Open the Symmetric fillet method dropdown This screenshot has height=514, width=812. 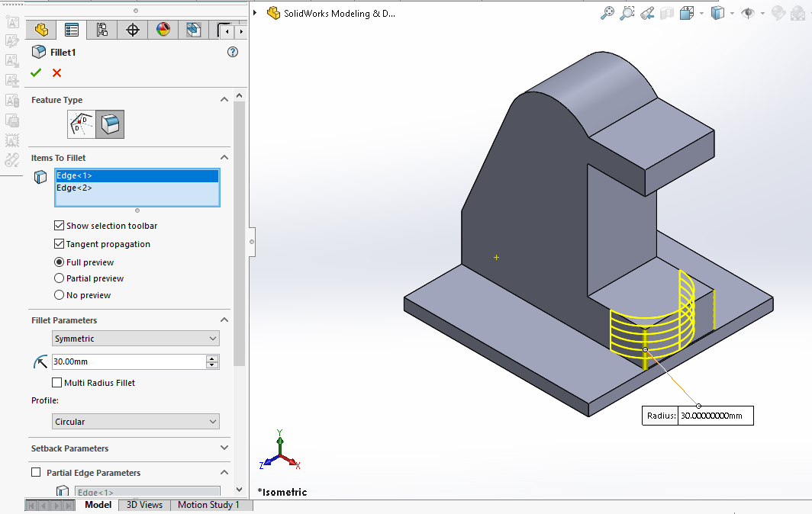click(136, 339)
